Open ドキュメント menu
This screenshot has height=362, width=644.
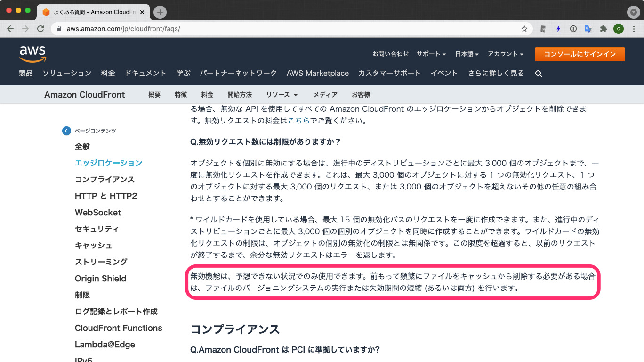[145, 73]
